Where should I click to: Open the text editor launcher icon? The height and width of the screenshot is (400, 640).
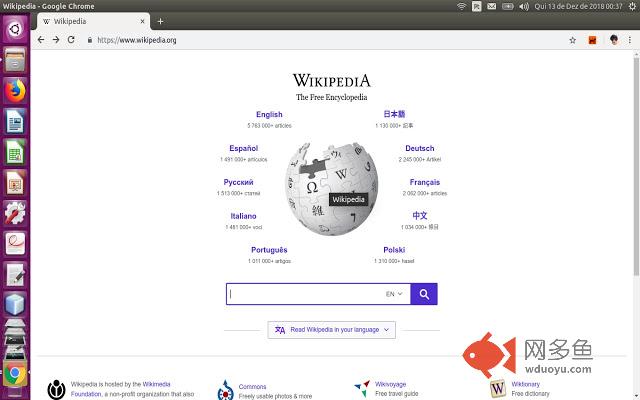15,274
